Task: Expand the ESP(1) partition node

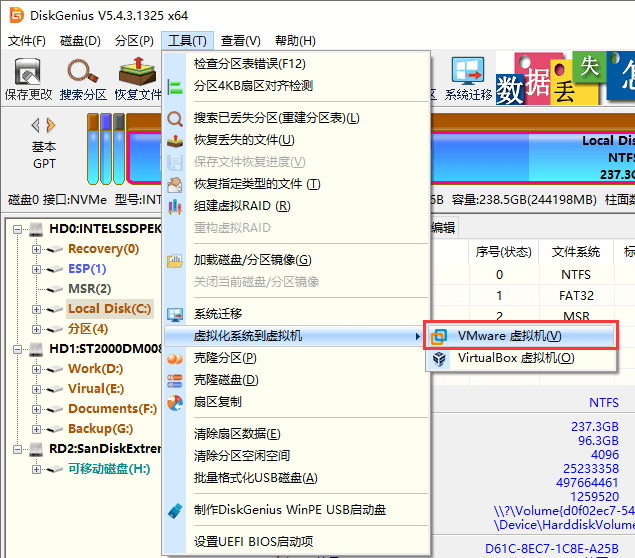Action: pyautogui.click(x=36, y=269)
